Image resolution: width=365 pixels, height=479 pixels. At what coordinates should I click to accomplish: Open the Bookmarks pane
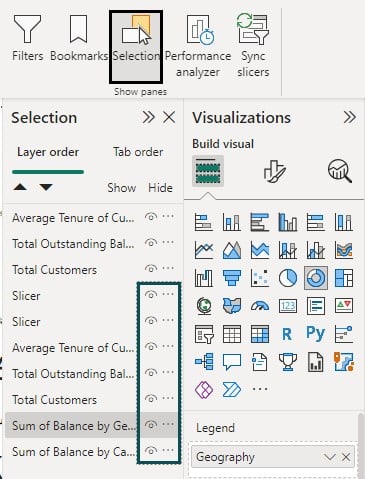pos(79,38)
